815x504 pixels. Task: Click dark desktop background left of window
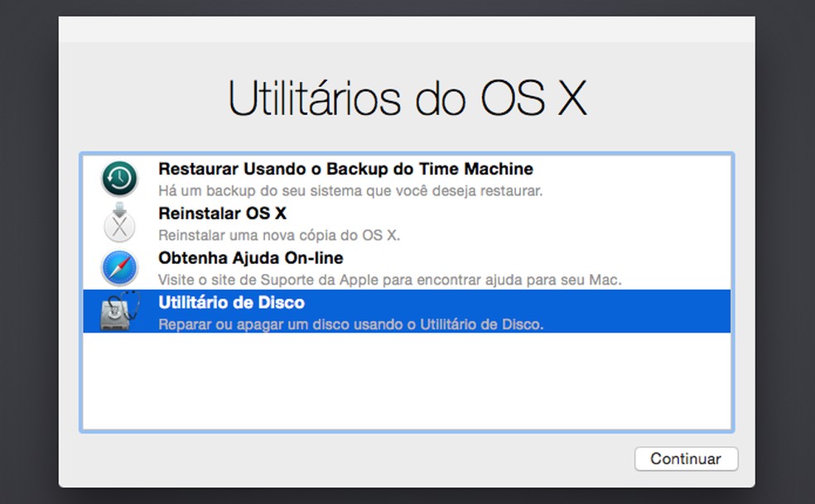click(28, 248)
